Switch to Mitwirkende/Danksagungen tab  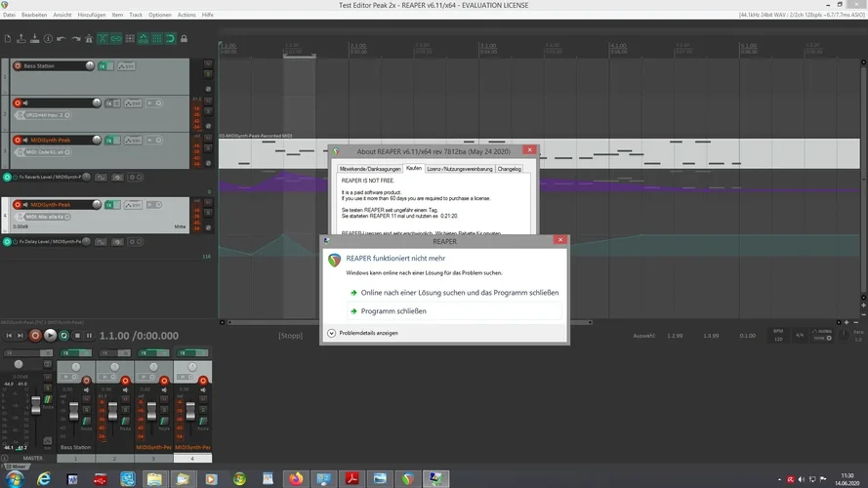click(x=370, y=169)
